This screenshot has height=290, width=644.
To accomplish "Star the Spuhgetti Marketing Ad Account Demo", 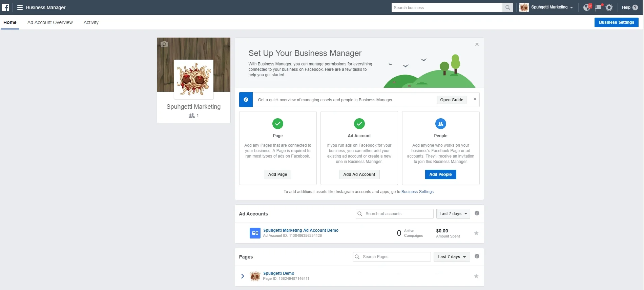I will pyautogui.click(x=476, y=233).
